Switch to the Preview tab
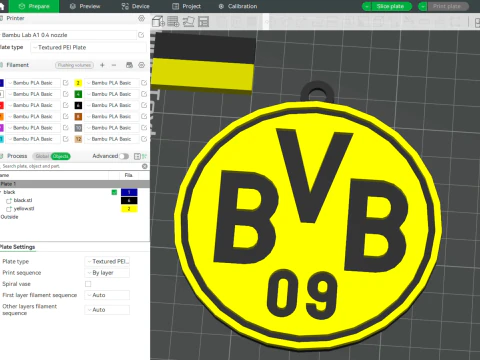The height and width of the screenshot is (360, 480). pos(85,6)
